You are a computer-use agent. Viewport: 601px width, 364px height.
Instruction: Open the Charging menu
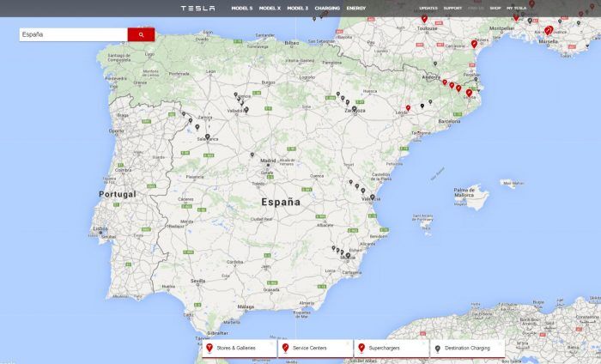pyautogui.click(x=327, y=8)
